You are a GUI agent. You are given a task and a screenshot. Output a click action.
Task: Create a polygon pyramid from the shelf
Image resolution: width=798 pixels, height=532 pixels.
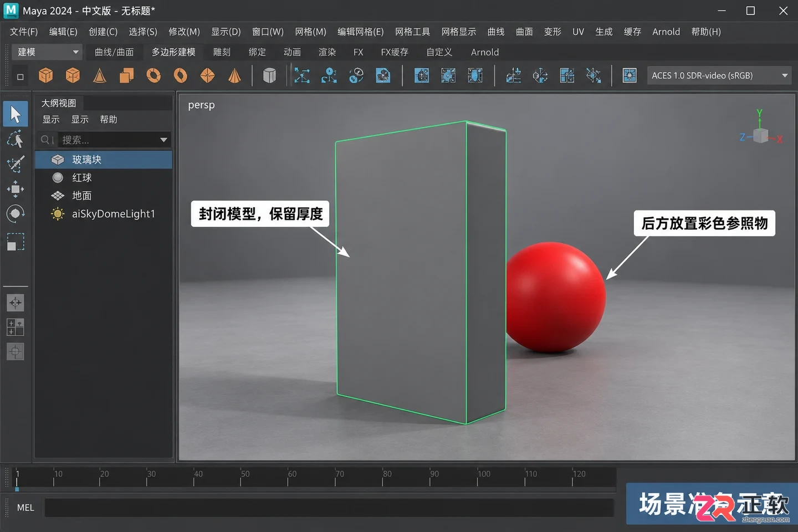point(234,75)
